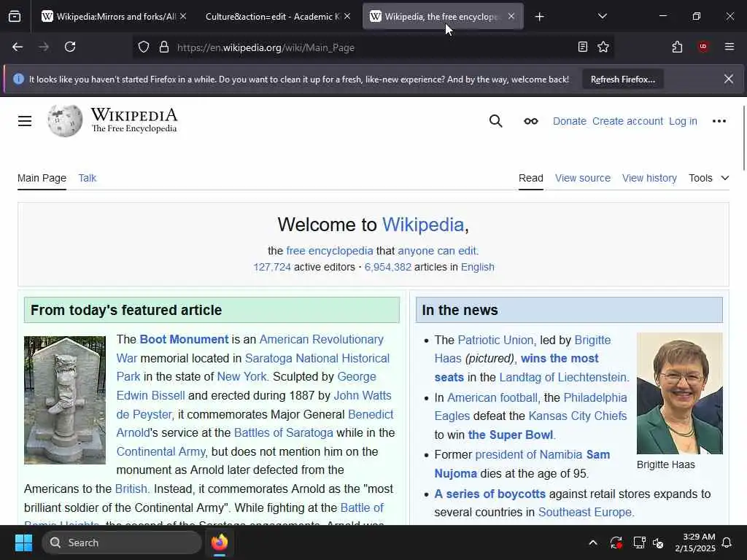Screen dimensions: 747x560
Task: Open Landtag of Liechtenstein link
Action: (562, 377)
